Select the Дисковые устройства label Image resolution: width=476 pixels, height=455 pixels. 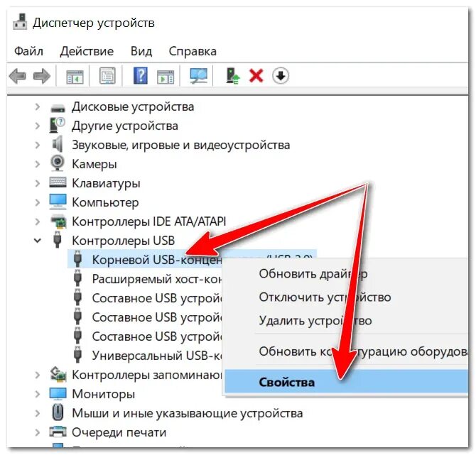tap(133, 106)
